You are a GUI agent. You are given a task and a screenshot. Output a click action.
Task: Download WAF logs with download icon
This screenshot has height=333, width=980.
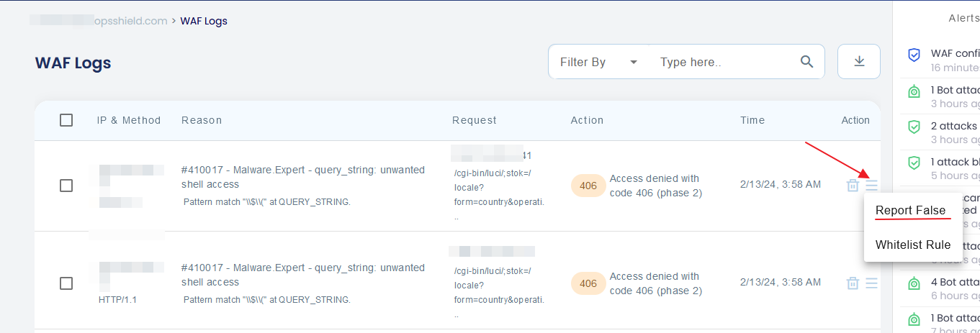pos(859,62)
